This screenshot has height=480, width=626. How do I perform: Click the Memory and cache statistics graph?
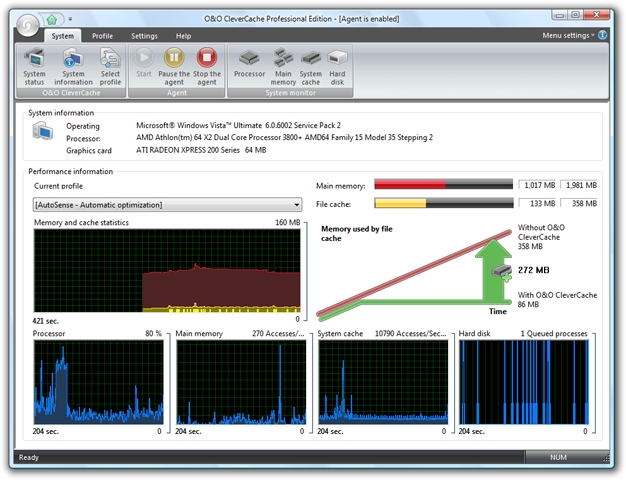167,270
